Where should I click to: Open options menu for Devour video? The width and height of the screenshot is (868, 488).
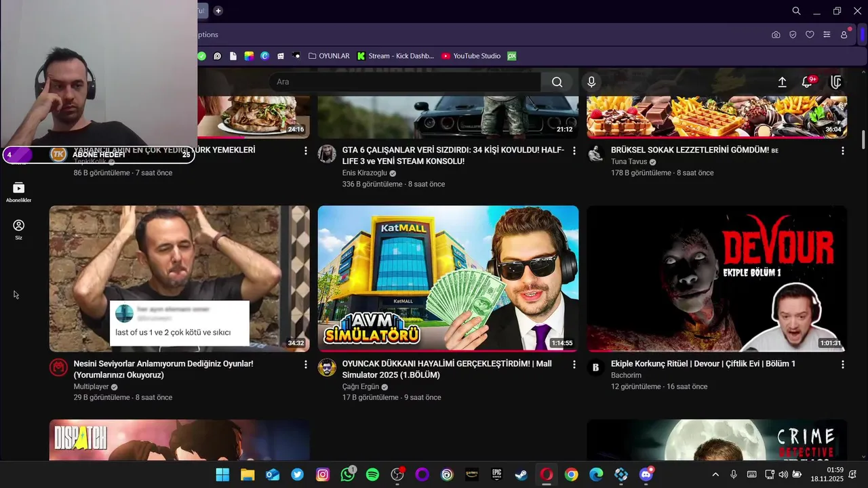click(x=843, y=365)
